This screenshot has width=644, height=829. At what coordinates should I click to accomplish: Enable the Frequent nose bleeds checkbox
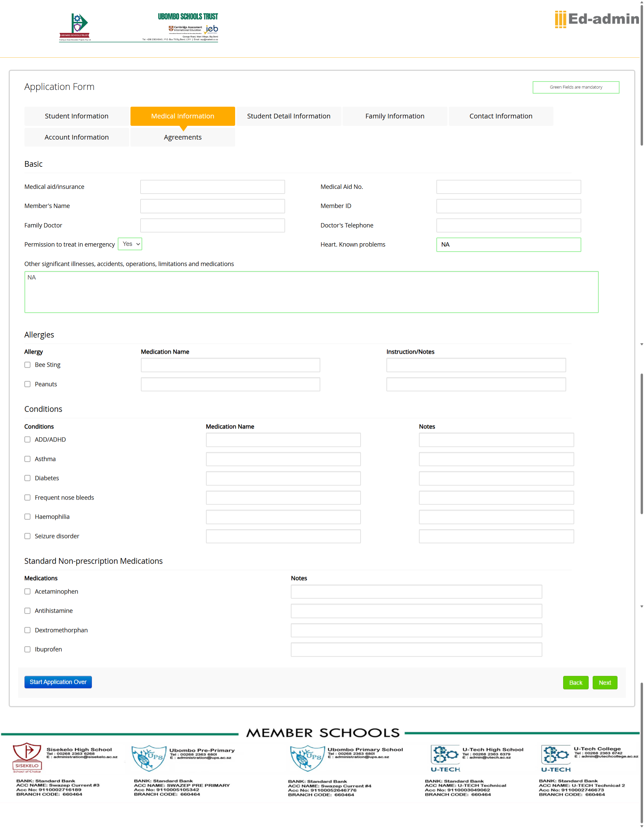point(27,498)
